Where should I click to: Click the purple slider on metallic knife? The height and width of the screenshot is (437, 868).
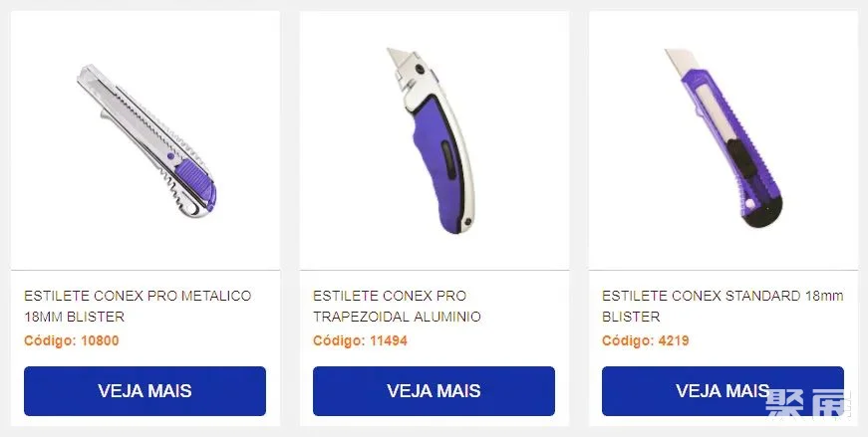(x=195, y=179)
